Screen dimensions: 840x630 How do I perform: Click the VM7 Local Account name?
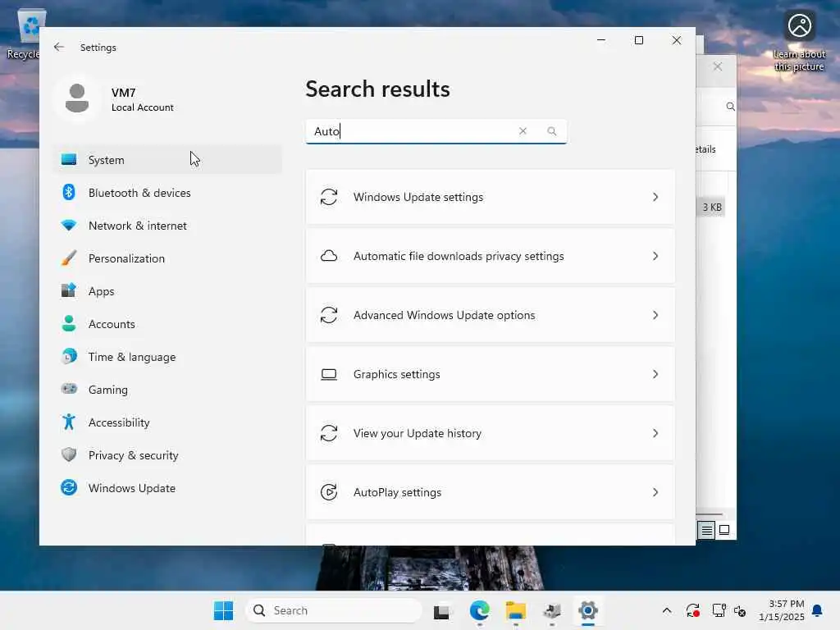coord(142,99)
